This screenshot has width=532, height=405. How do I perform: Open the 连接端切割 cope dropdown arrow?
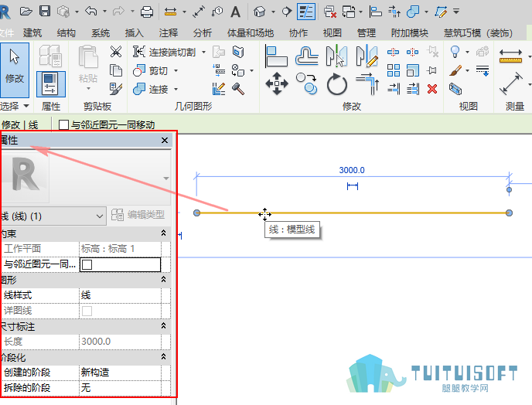[x=203, y=52]
